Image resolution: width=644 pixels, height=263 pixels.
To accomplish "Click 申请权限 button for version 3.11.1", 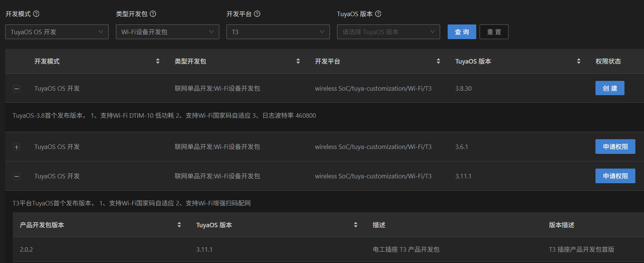I will (615, 176).
